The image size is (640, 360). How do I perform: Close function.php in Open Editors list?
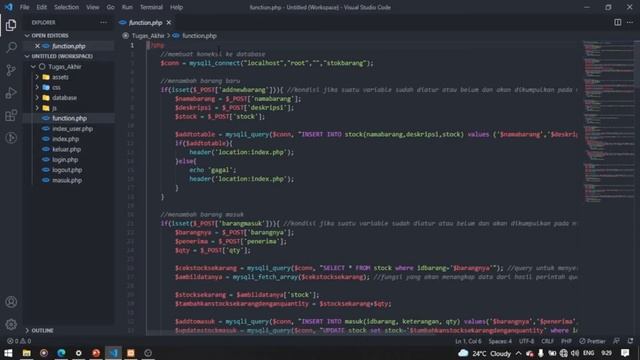pyautogui.click(x=37, y=46)
